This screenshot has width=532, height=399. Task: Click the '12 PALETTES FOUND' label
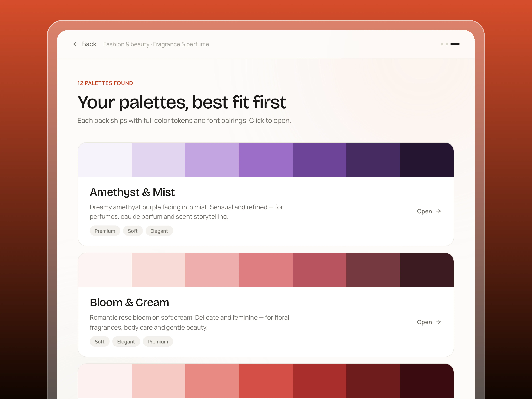[105, 83]
